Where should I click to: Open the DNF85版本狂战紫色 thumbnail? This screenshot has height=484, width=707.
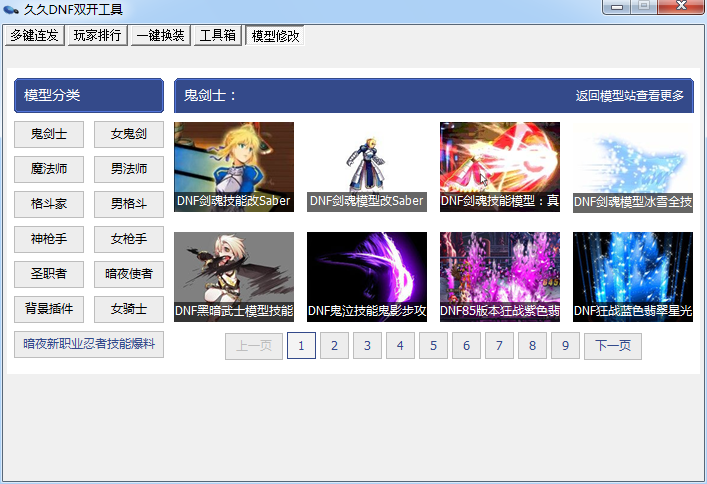click(x=500, y=277)
